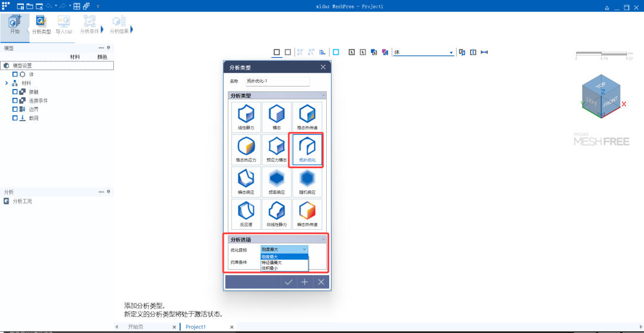Toggle the 边界 checkbox in model tree

[x=15, y=109]
